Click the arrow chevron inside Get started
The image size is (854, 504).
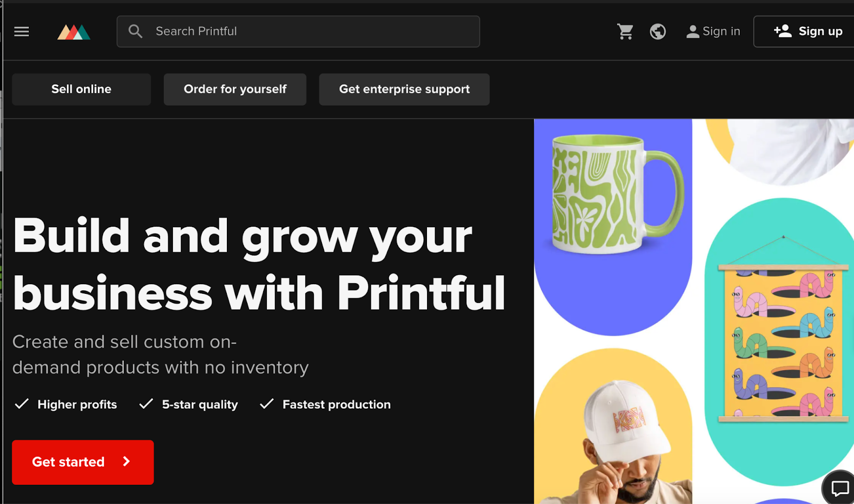tap(126, 462)
